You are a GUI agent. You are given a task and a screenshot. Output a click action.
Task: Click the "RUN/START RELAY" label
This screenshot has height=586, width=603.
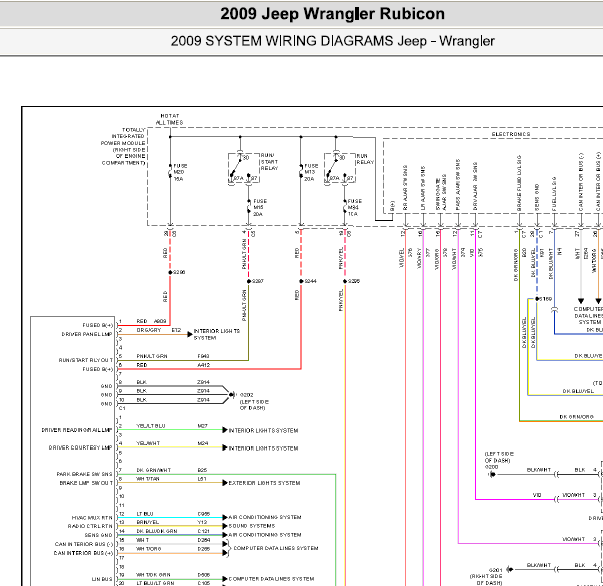(269, 162)
